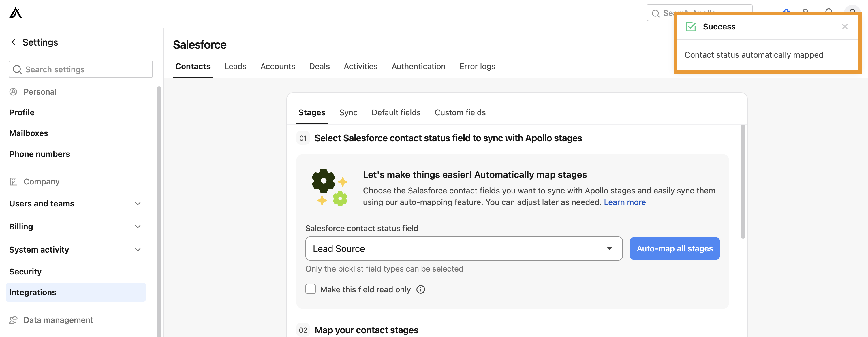
Task: Click the green success checkmark icon
Action: coord(691,26)
